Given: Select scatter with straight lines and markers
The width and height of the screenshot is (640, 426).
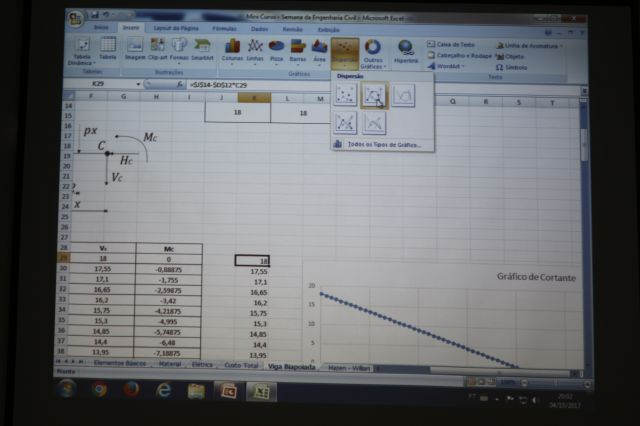Looking at the screenshot, I should pos(346,122).
